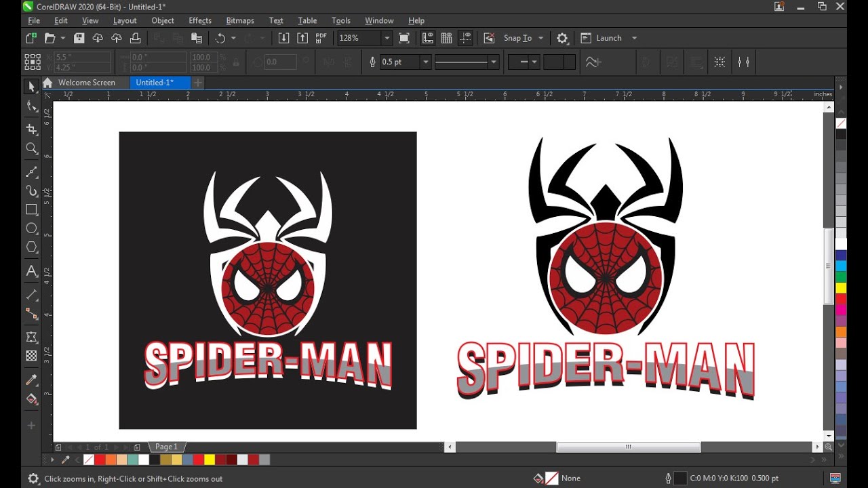Select the Zoom magnifier tool
The width and height of the screenshot is (868, 488).
pyautogui.click(x=31, y=148)
